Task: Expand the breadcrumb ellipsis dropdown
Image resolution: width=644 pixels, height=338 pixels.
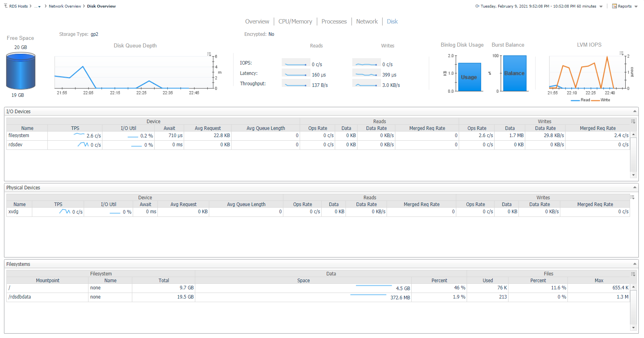Action: coord(37,6)
